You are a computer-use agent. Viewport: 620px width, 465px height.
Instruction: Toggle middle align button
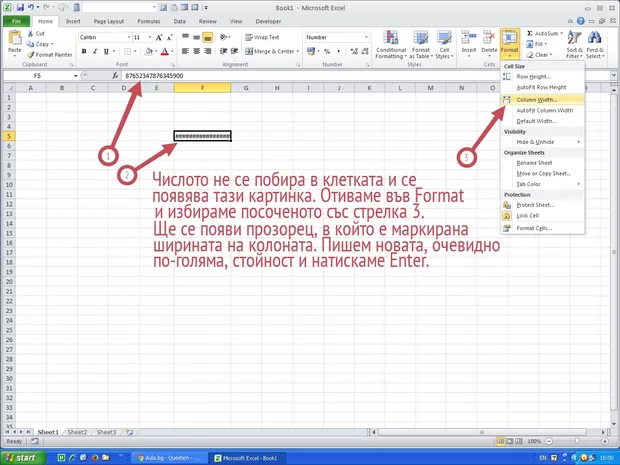(x=197, y=38)
